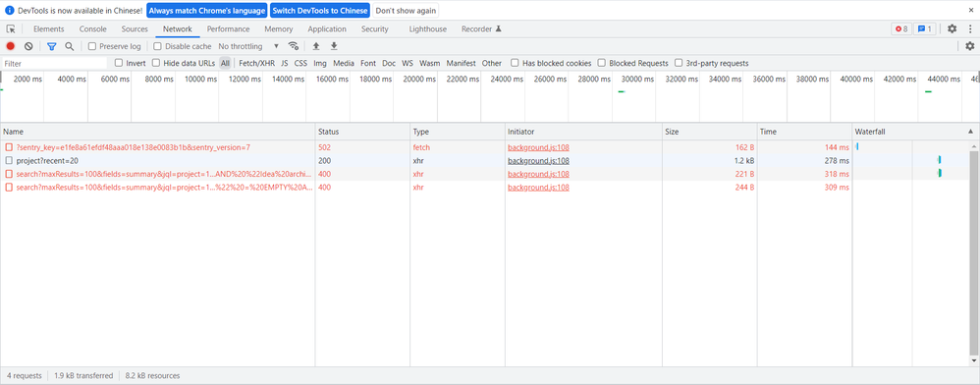Sort by the Size column header
This screenshot has width=980, height=385.
(709, 132)
